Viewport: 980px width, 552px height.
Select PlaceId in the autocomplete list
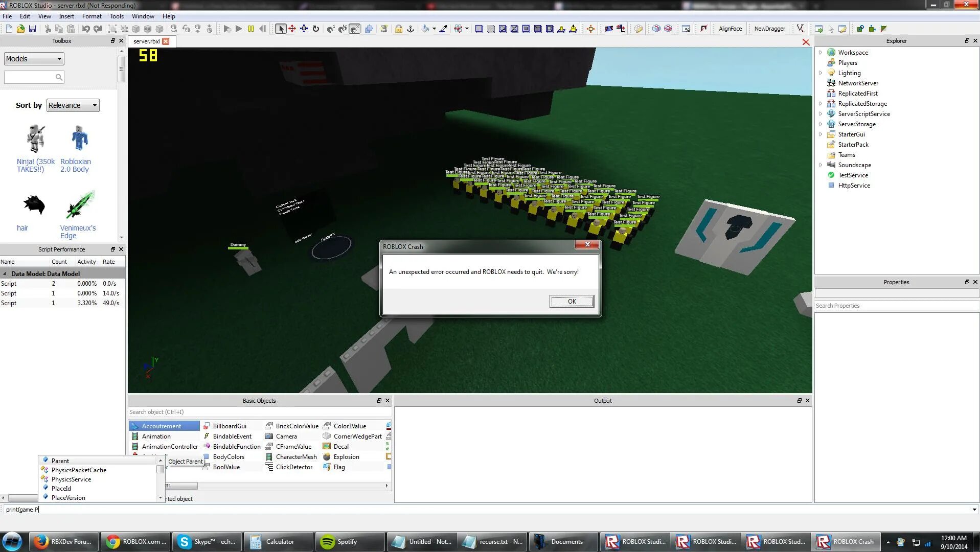[61, 489]
